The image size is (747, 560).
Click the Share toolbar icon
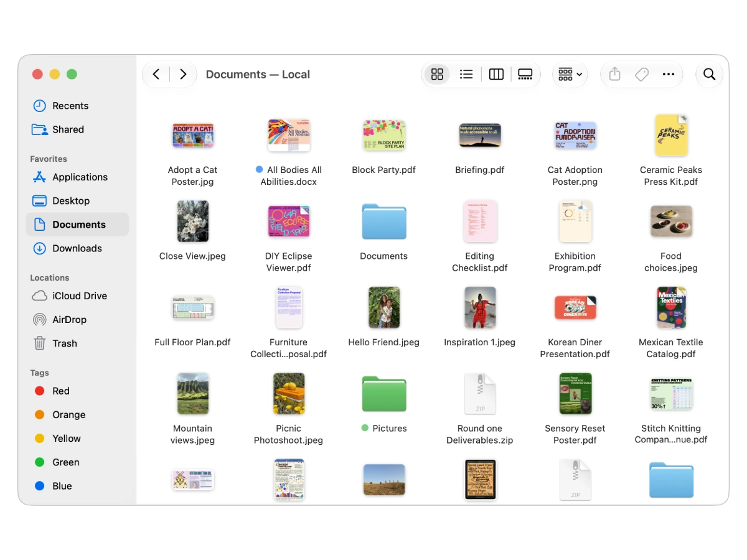pos(615,75)
